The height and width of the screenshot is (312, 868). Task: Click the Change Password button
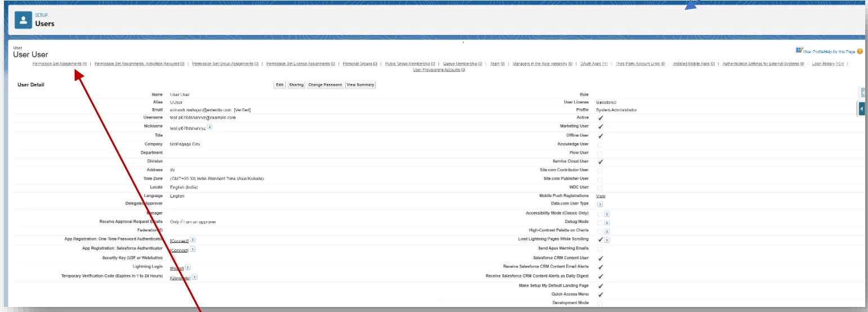(x=325, y=85)
